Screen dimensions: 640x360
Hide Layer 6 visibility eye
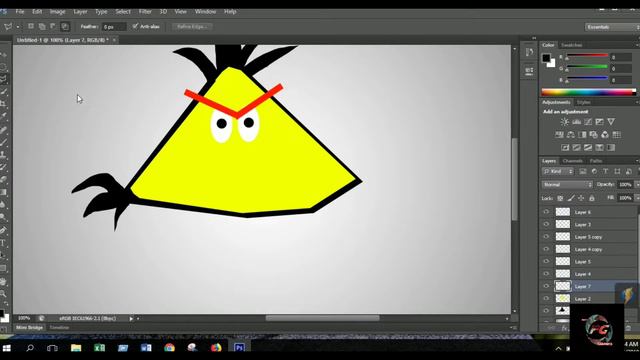(x=546, y=212)
